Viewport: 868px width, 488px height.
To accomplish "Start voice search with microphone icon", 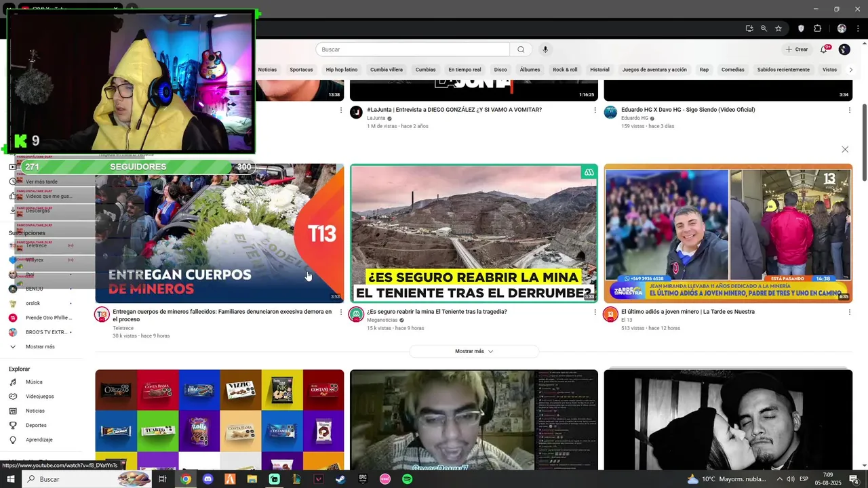I will coord(545,49).
